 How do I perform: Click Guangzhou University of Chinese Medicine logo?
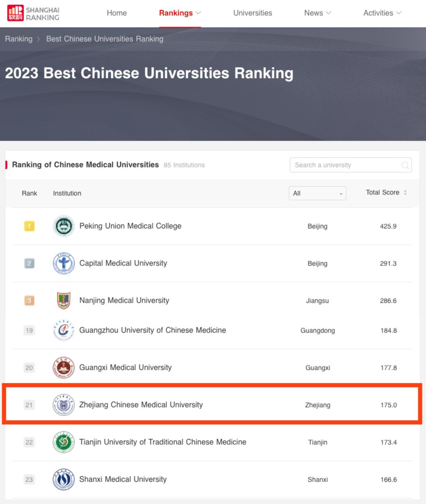(x=64, y=331)
